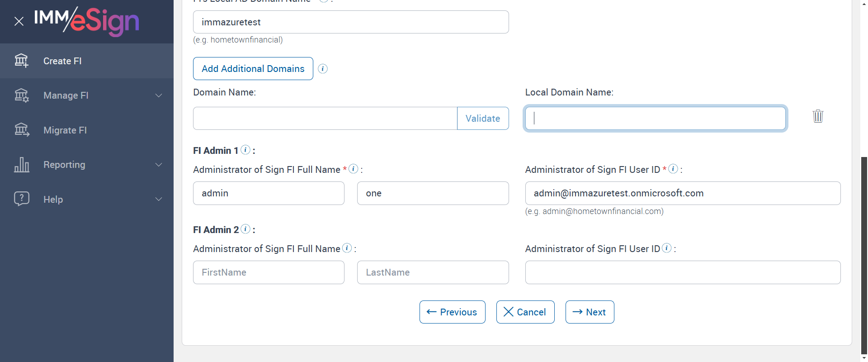Viewport: 868px width, 362px height.
Task: Expand the Reporting menu chevron
Action: pos(159,165)
